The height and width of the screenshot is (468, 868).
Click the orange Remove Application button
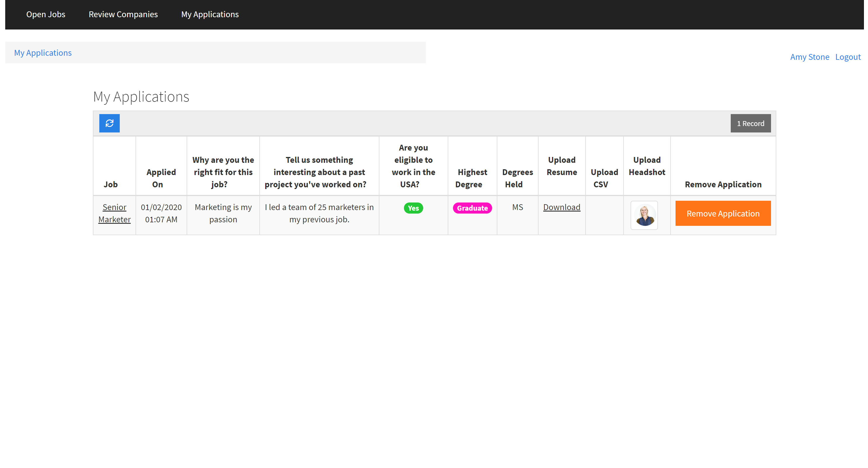pyautogui.click(x=723, y=214)
